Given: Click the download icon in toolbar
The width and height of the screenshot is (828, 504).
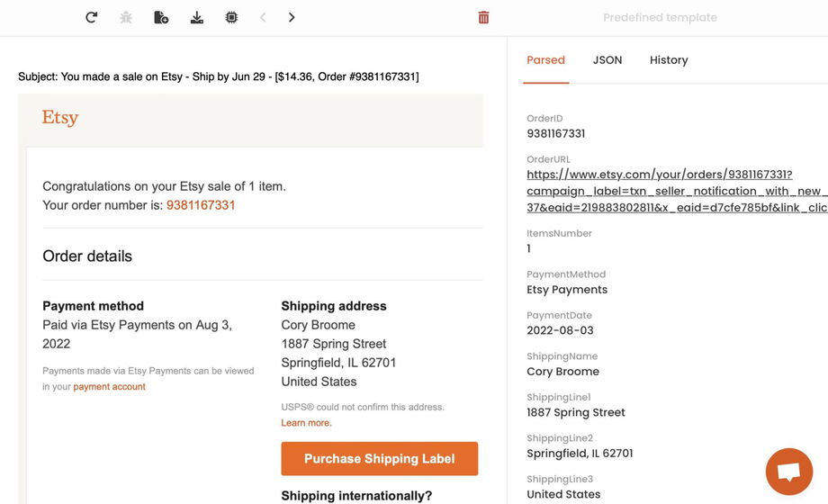Looking at the screenshot, I should point(196,17).
